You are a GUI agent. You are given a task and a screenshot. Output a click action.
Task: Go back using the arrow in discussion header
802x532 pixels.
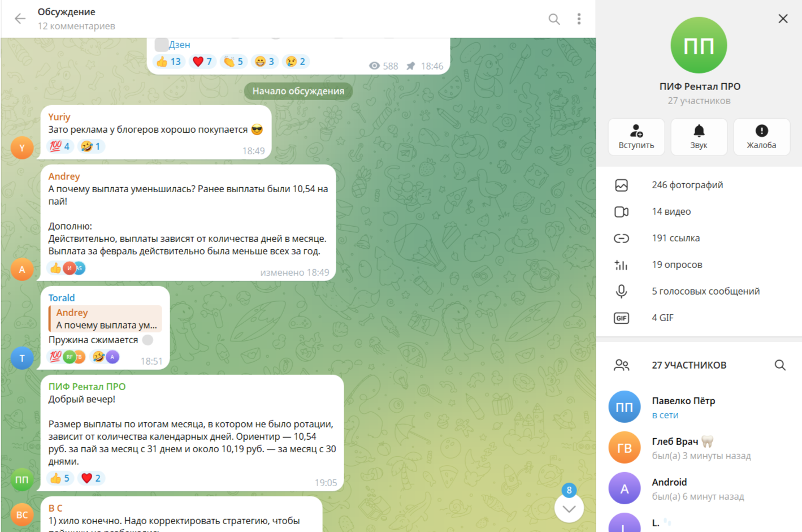pos(20,19)
